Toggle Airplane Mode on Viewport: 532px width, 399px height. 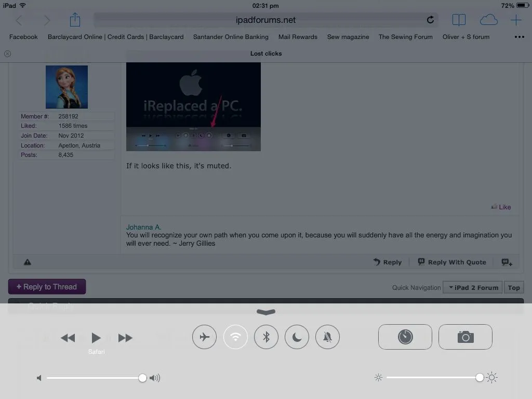pyautogui.click(x=204, y=337)
